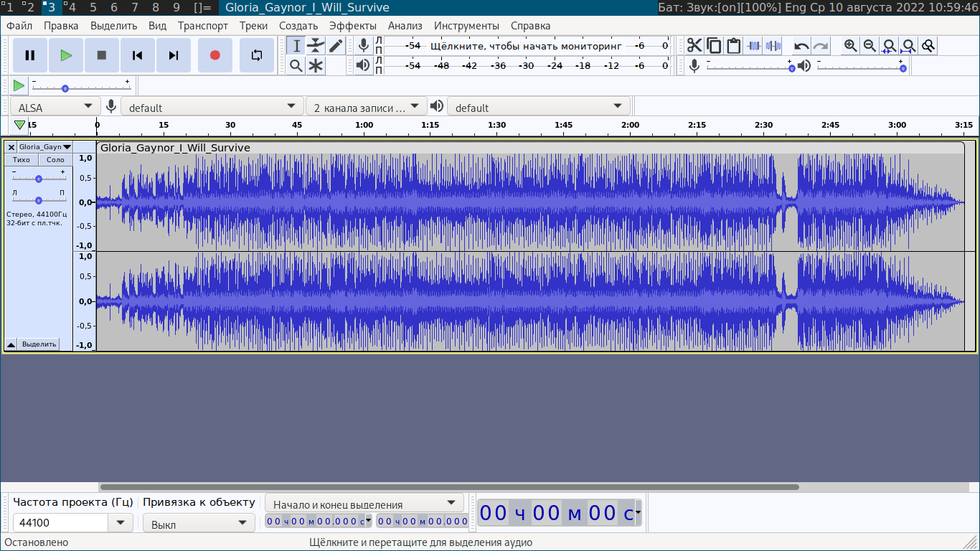This screenshot has width=980, height=551.
Task: Toggle loop playback button
Action: pos(256,55)
